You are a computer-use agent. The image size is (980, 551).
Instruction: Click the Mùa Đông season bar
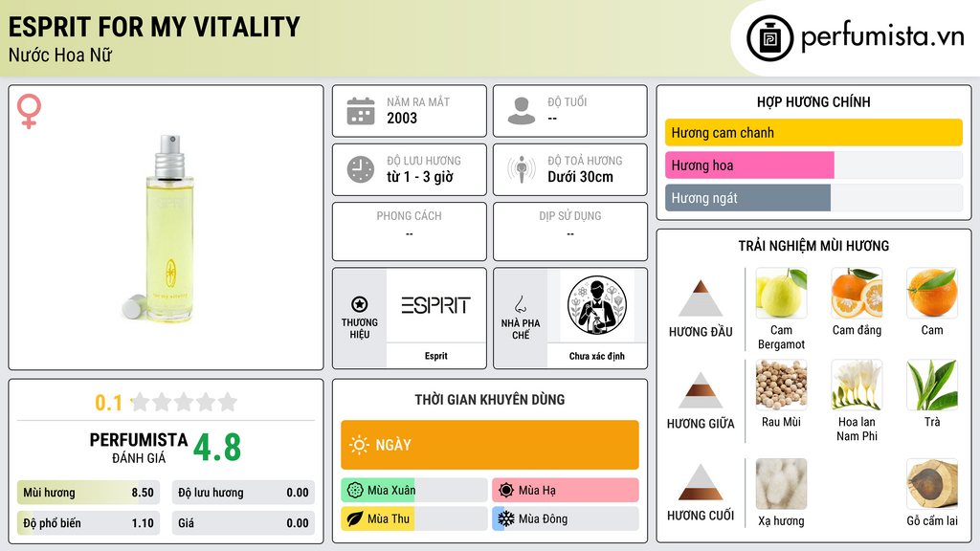566,518
